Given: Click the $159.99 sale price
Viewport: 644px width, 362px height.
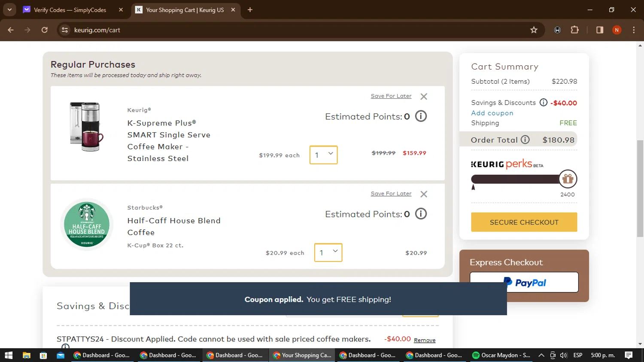Looking at the screenshot, I should click(414, 153).
